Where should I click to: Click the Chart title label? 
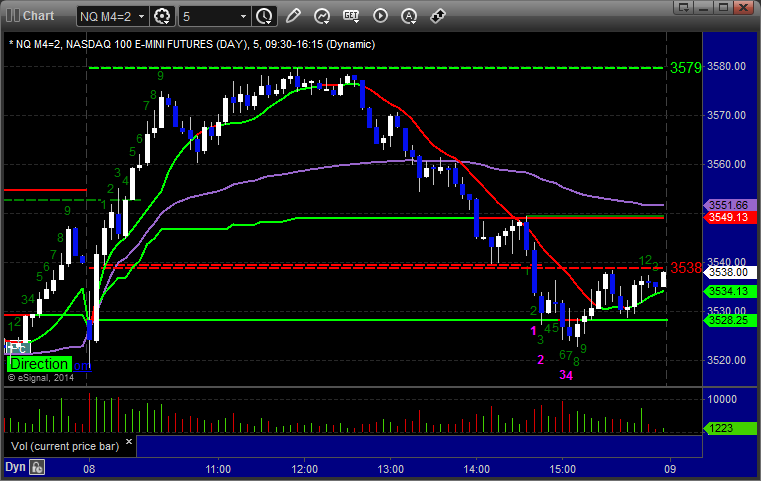click(38, 16)
